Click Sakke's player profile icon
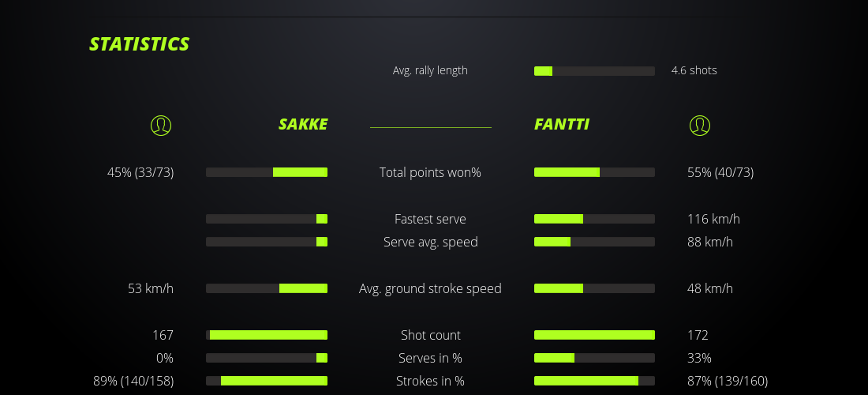The width and height of the screenshot is (868, 395). tap(161, 125)
